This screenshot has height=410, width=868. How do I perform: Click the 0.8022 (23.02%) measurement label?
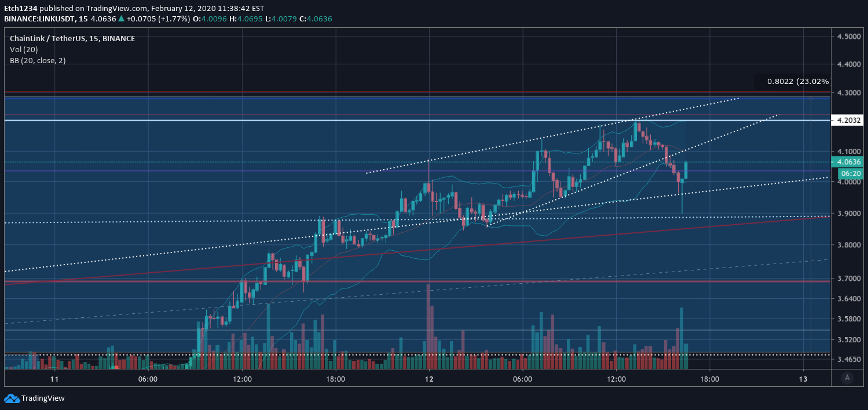tap(799, 82)
